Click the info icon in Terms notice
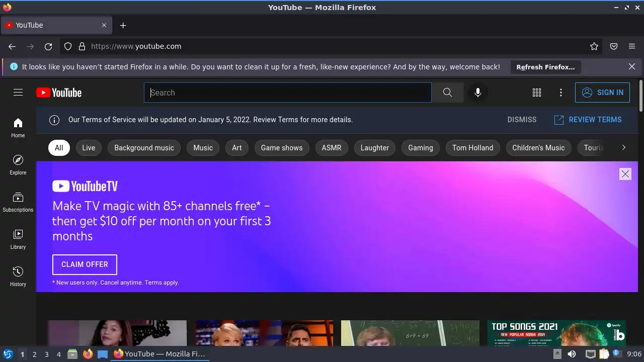 54,120
